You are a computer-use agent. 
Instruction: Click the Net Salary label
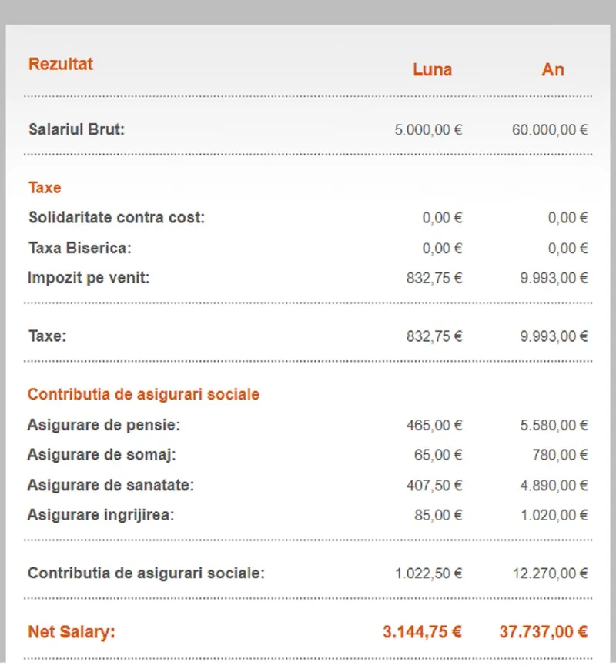(x=72, y=632)
